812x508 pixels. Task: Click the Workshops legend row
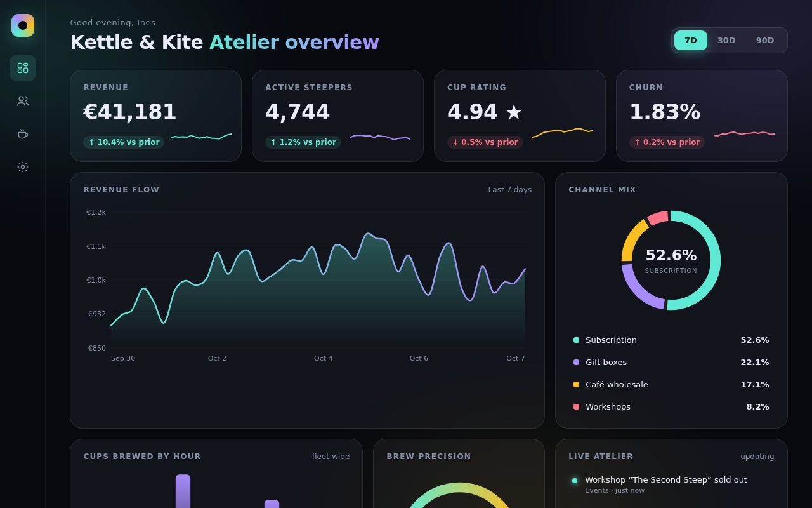pos(671,407)
